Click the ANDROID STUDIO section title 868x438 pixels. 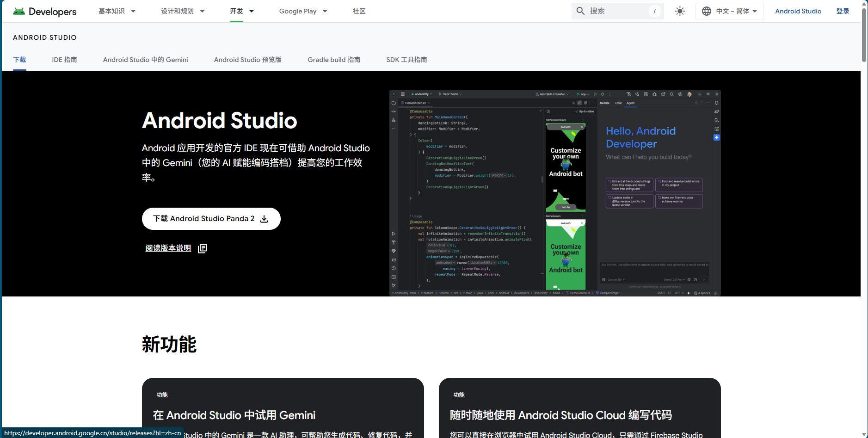pos(45,37)
